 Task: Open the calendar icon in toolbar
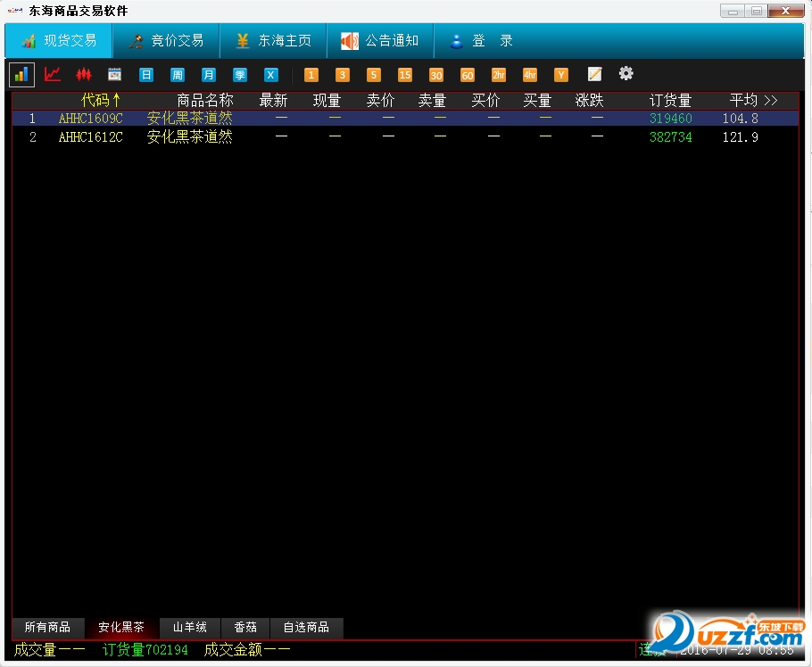[x=114, y=75]
